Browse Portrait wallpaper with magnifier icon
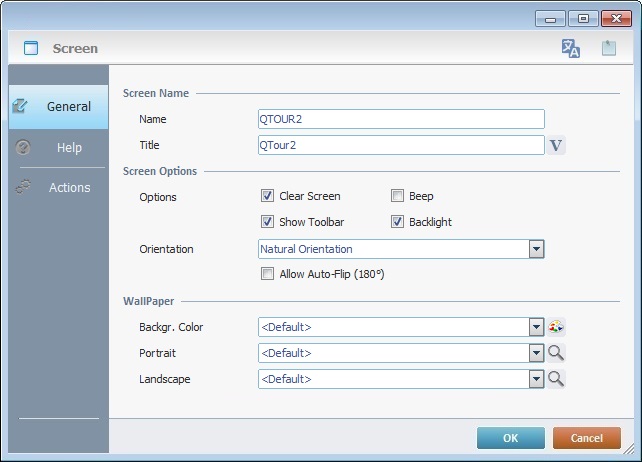 coord(556,353)
